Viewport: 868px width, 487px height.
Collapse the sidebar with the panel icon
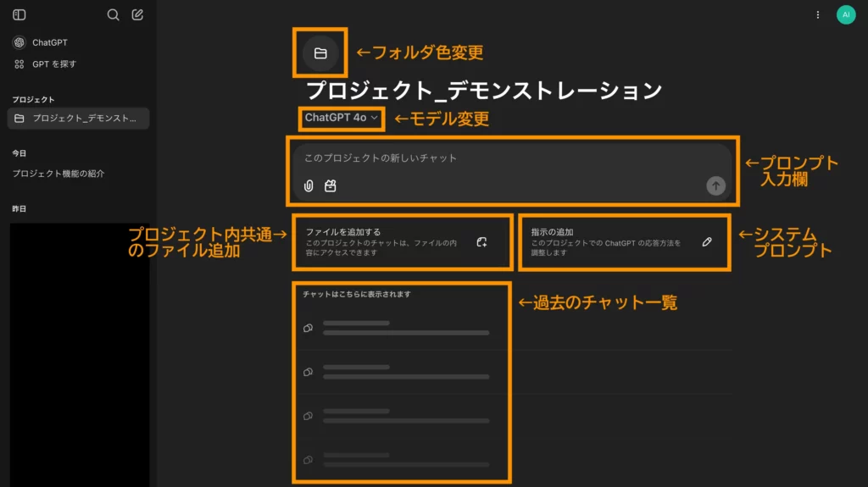tap(19, 14)
